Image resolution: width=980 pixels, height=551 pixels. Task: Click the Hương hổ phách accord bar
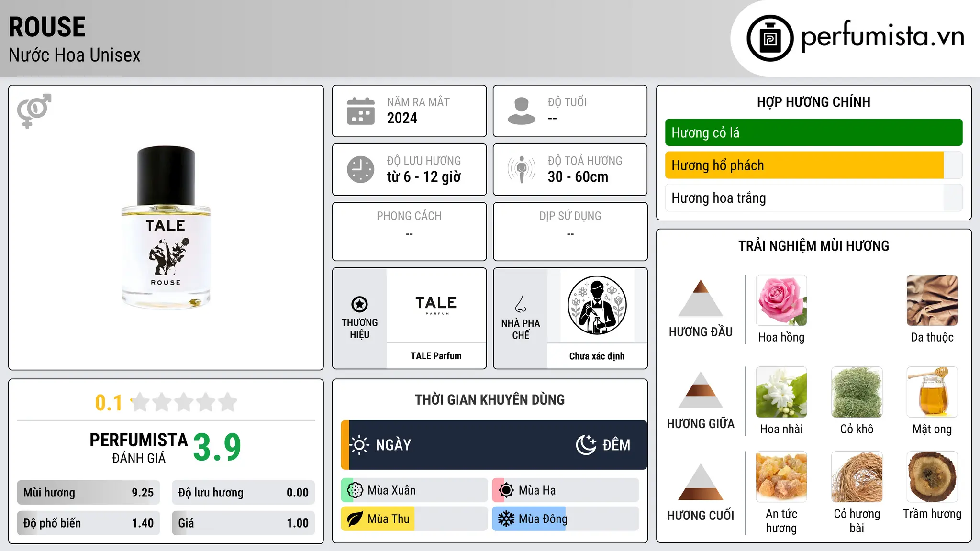pyautogui.click(x=813, y=165)
